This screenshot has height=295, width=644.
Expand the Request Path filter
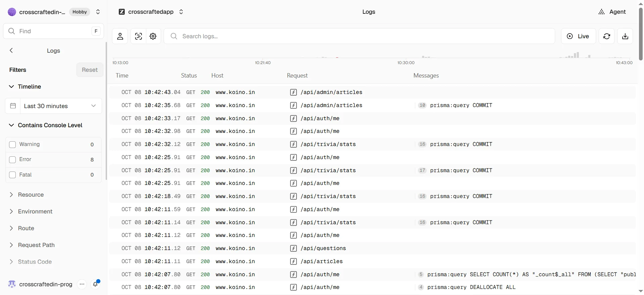pos(32,245)
